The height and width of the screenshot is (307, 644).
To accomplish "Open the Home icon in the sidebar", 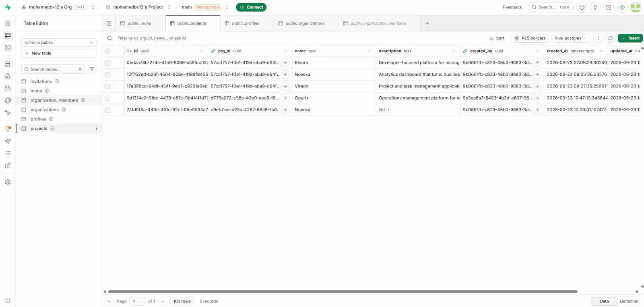I will pyautogui.click(x=8, y=23).
